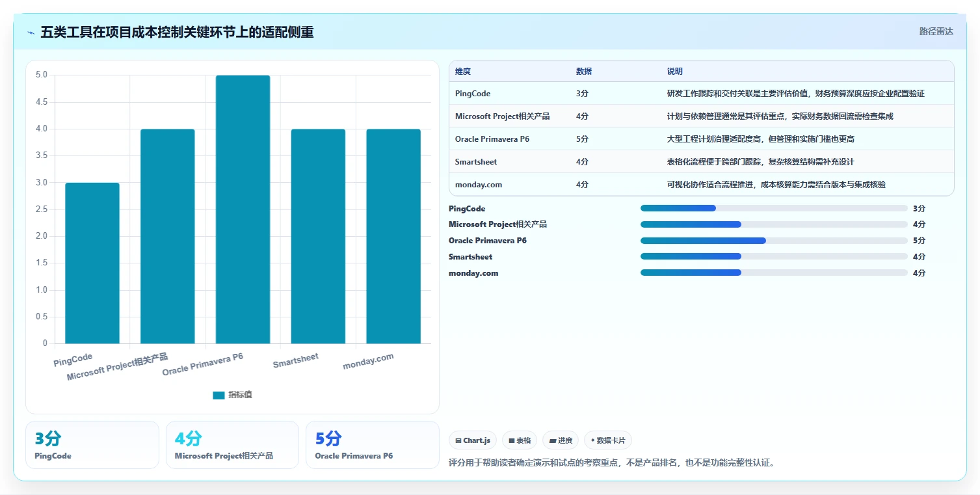This screenshot has height=495, width=980.
Task: Select the Microsoft Project相关产品 chart bar
Action: coord(168,236)
